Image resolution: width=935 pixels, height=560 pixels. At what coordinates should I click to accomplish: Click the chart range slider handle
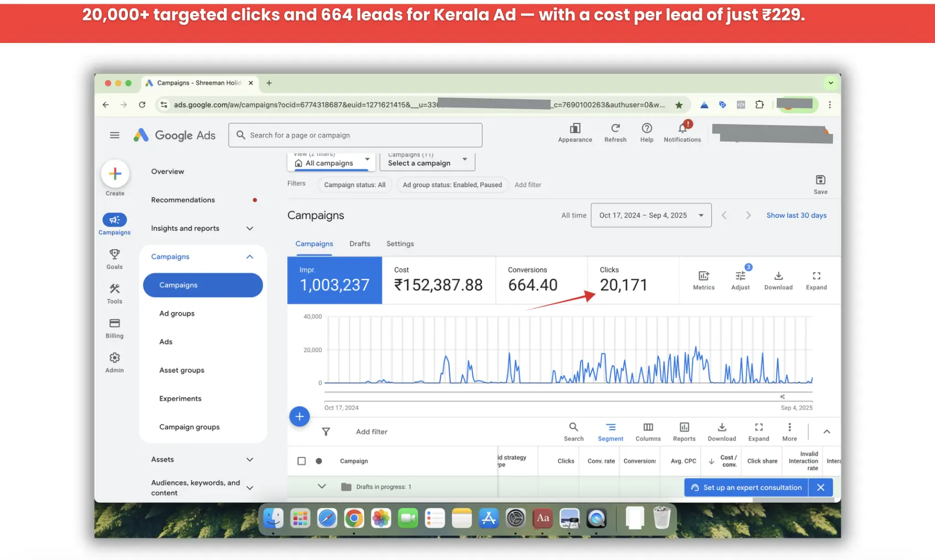coord(782,396)
